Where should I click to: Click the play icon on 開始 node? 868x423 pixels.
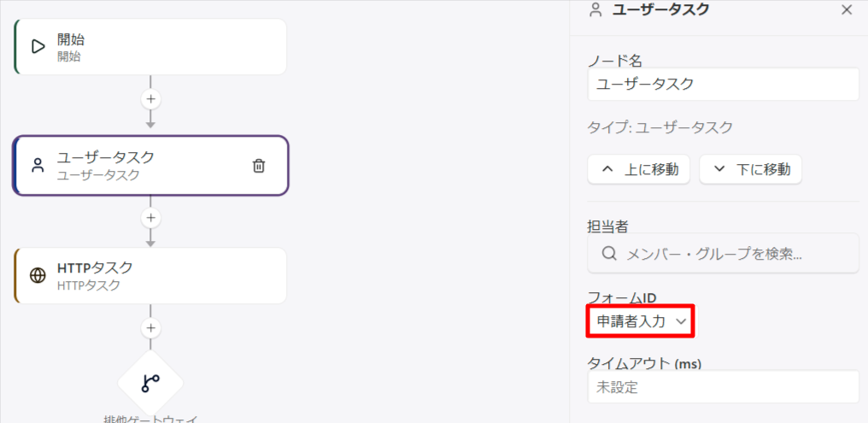(x=38, y=46)
